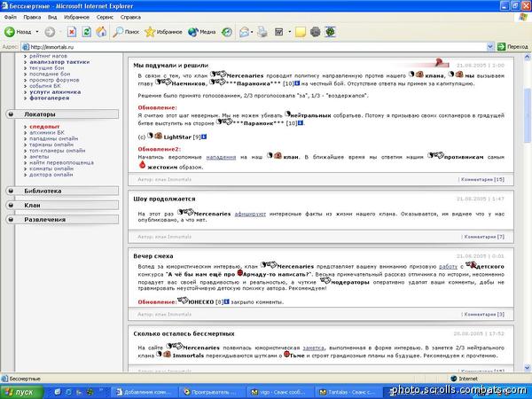Open Комментарии [15] link

pyautogui.click(x=482, y=179)
